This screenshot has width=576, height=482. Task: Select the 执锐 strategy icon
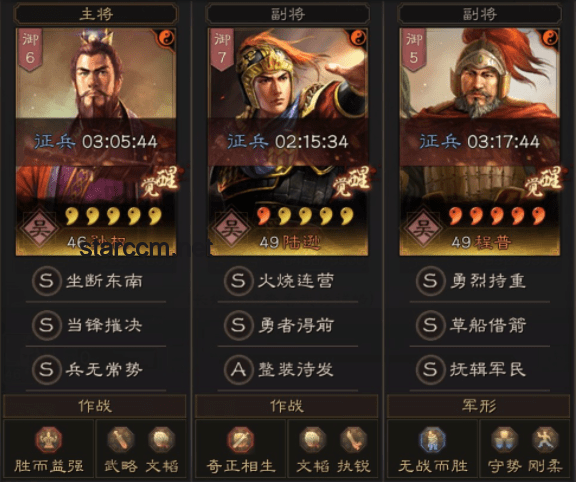(353, 439)
